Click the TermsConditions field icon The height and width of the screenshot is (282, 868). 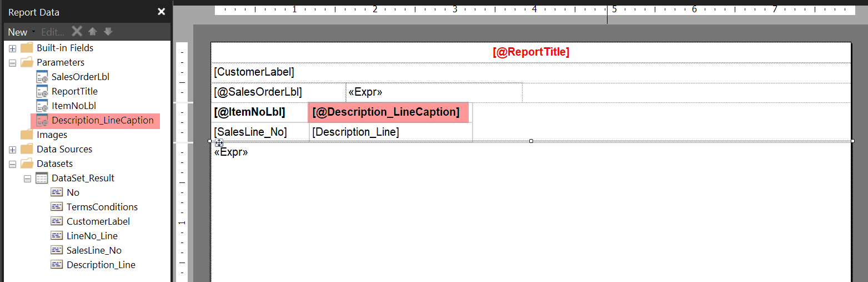57,207
